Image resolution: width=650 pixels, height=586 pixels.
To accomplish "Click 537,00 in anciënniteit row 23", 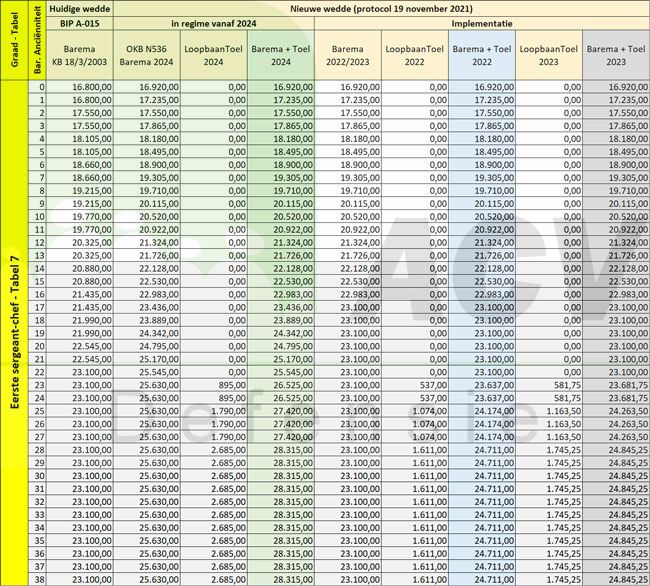I will tap(415, 385).
